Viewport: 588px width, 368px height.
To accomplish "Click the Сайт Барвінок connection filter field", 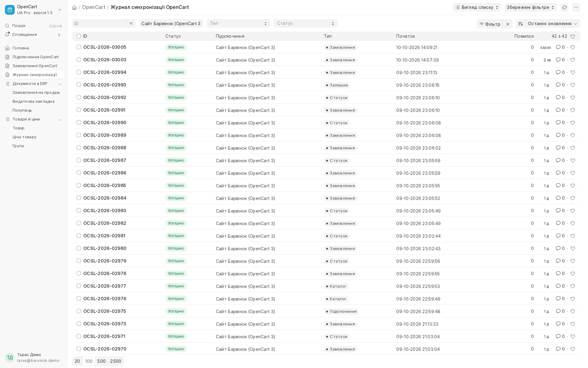I will click(171, 23).
